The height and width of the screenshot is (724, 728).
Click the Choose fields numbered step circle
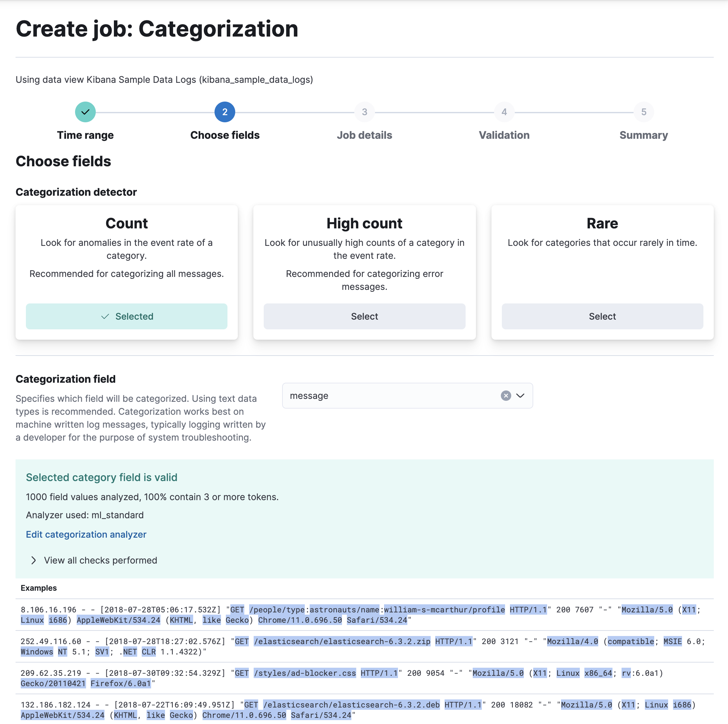click(x=225, y=112)
